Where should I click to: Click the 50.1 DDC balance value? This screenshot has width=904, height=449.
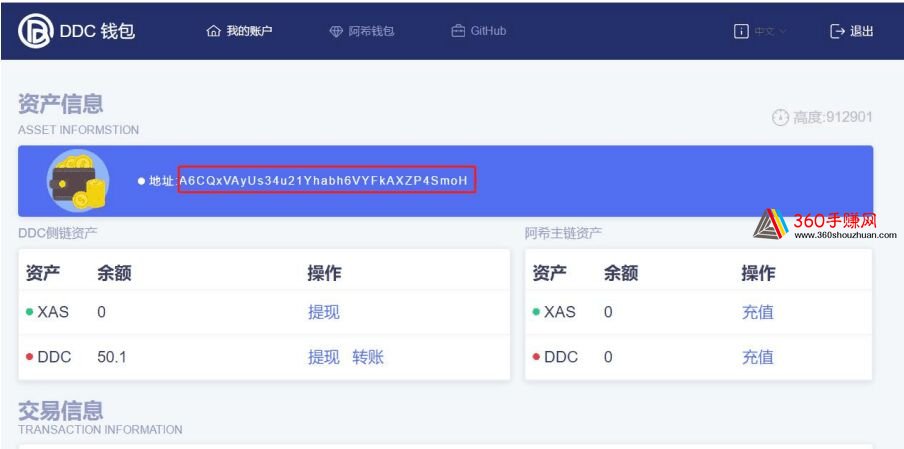tap(112, 357)
